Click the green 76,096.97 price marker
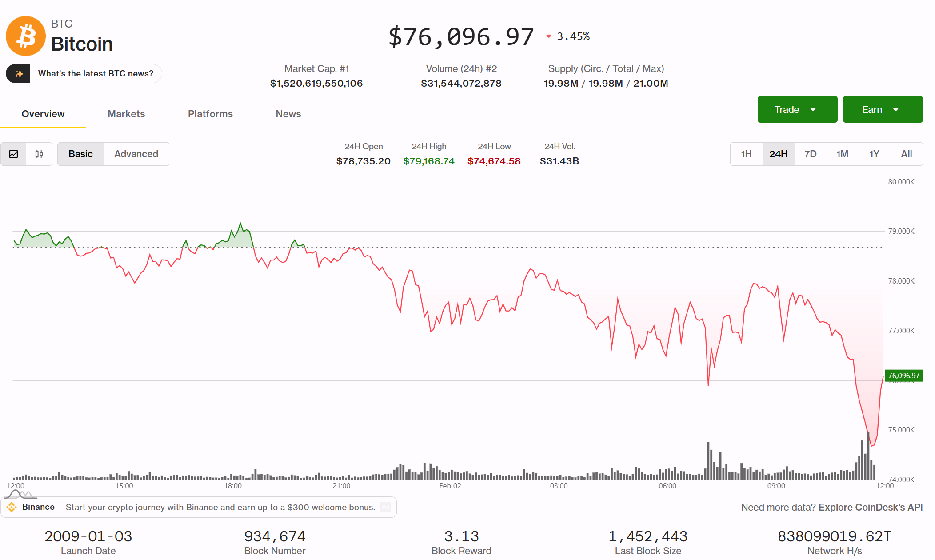 click(903, 376)
